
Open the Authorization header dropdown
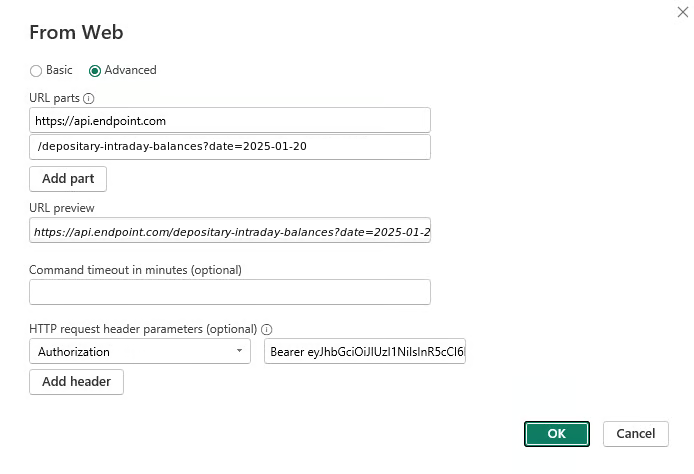(x=140, y=352)
